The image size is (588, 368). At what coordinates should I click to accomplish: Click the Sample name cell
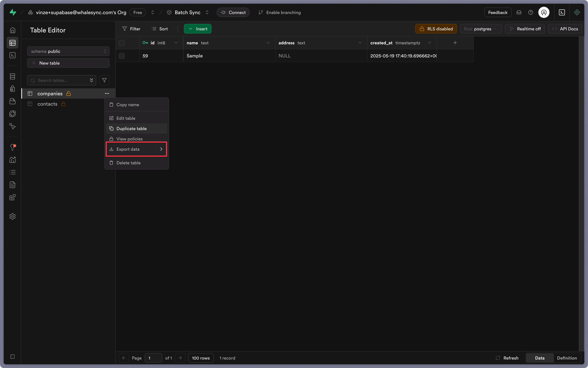229,56
